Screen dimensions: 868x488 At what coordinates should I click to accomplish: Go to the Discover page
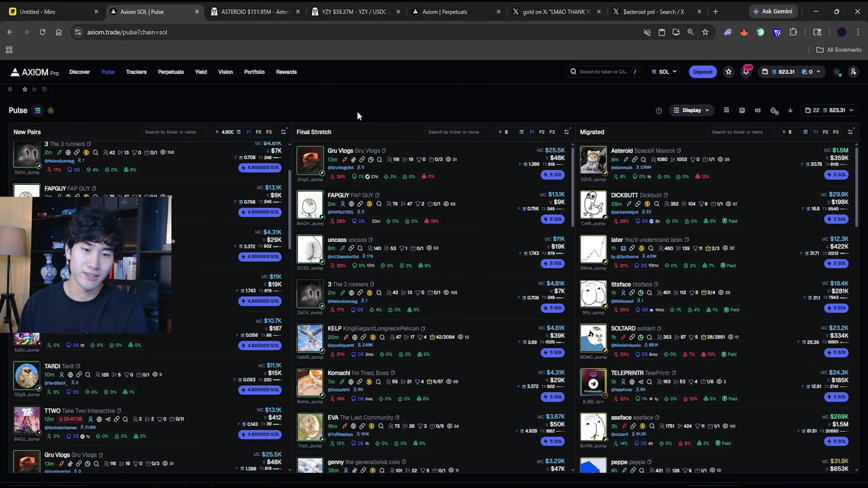click(80, 72)
